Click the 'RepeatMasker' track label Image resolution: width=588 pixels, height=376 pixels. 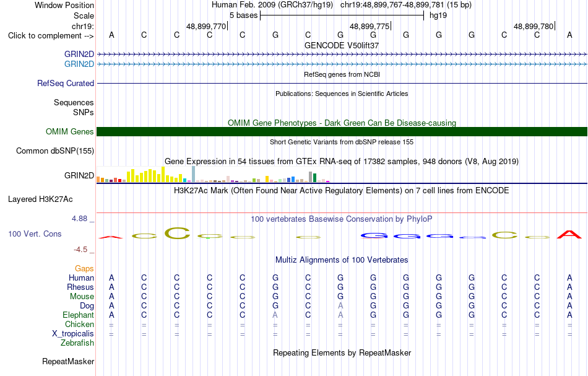(x=68, y=361)
